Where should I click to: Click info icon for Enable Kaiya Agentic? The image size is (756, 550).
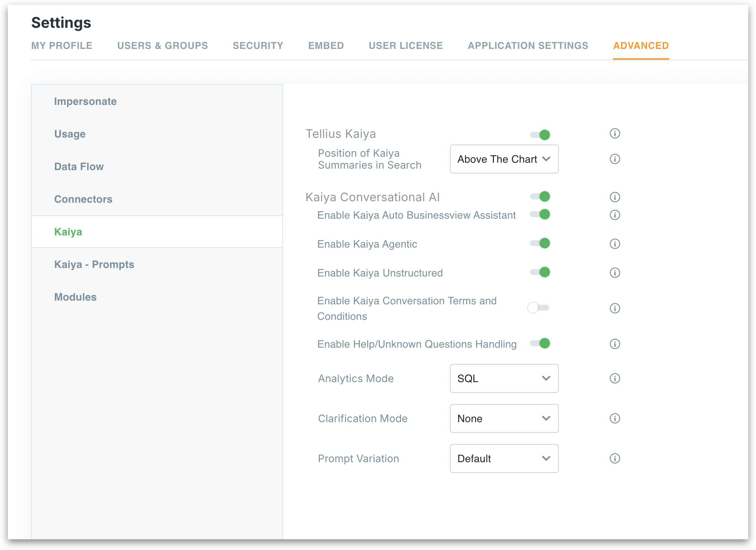(615, 244)
